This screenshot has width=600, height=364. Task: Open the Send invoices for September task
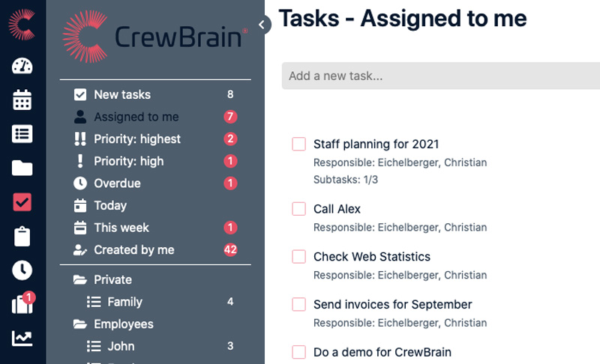coord(392,304)
